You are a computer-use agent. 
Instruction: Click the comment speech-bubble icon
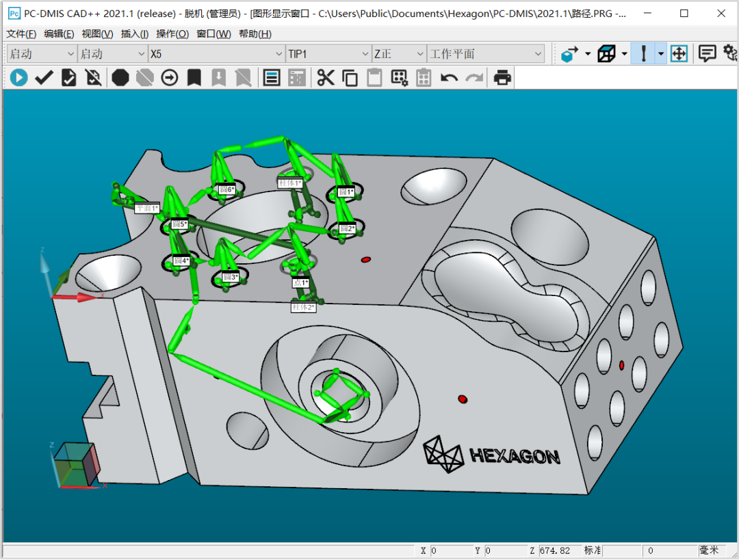tap(707, 54)
